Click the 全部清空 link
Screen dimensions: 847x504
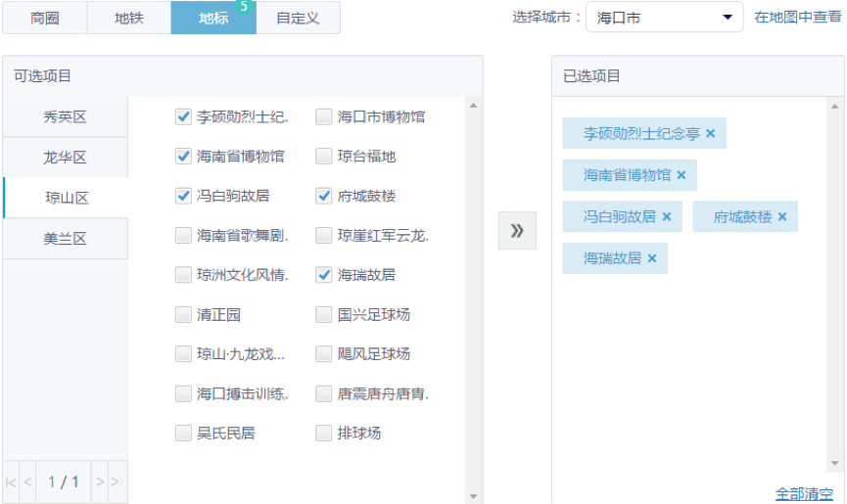tap(804, 493)
